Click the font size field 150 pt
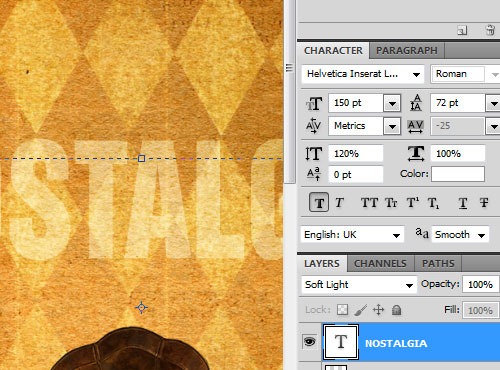Screen dimensions: 500x370 click(x=356, y=103)
